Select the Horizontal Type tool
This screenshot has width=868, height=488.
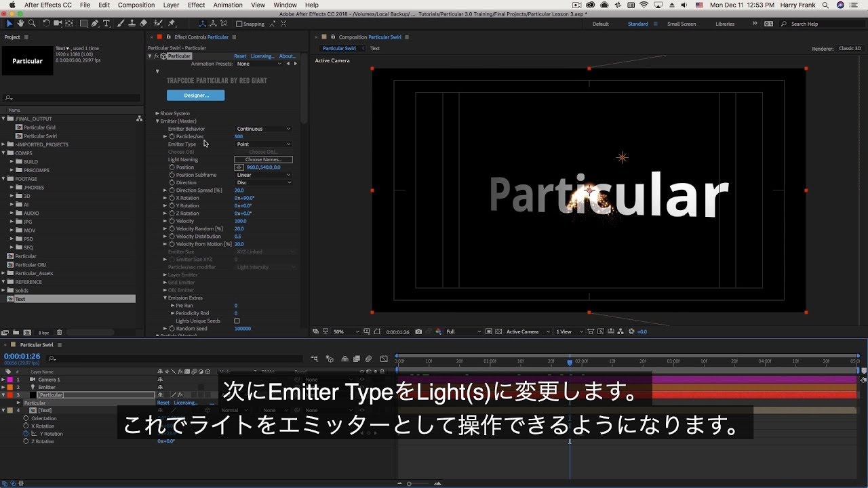[x=106, y=24]
